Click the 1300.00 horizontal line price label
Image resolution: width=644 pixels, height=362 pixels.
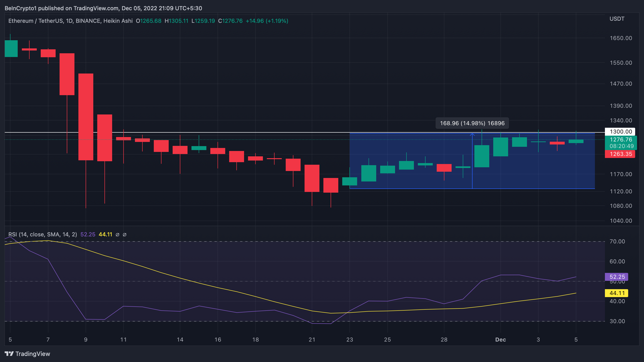point(621,131)
